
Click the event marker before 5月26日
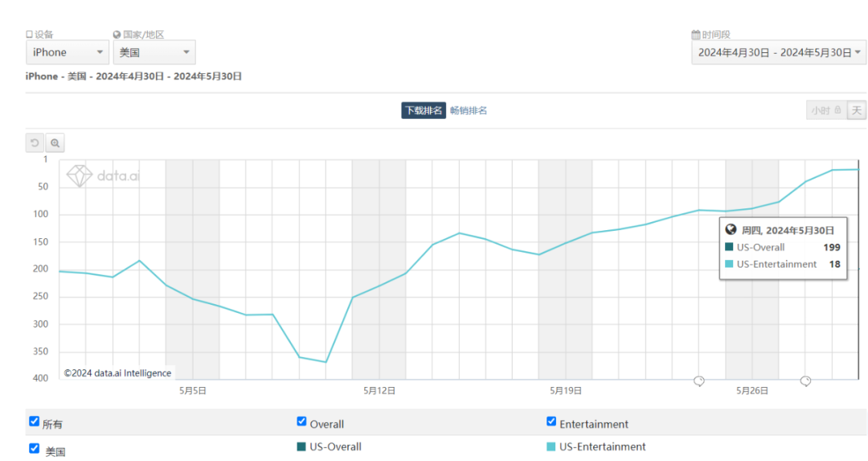pos(699,381)
